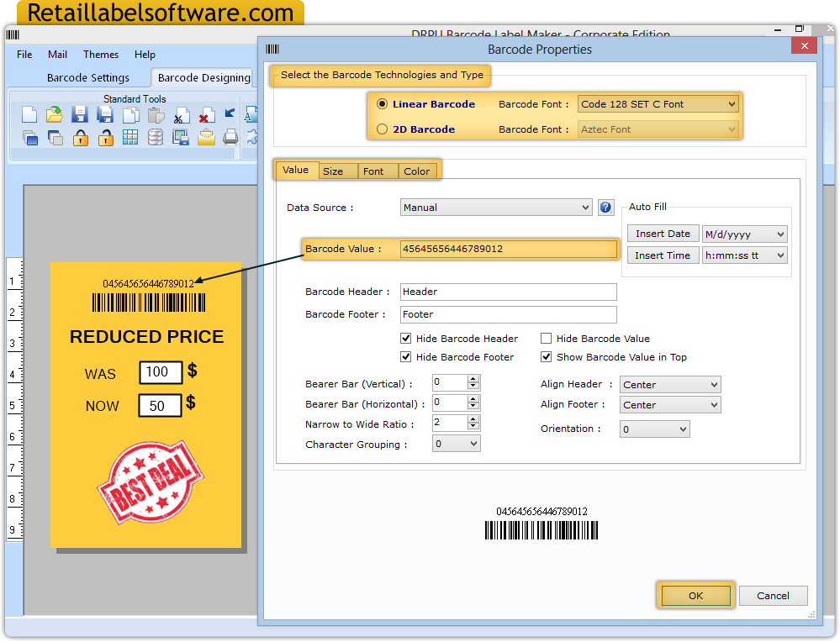840x642 pixels.
Task: Save the current label
Action: (x=79, y=115)
